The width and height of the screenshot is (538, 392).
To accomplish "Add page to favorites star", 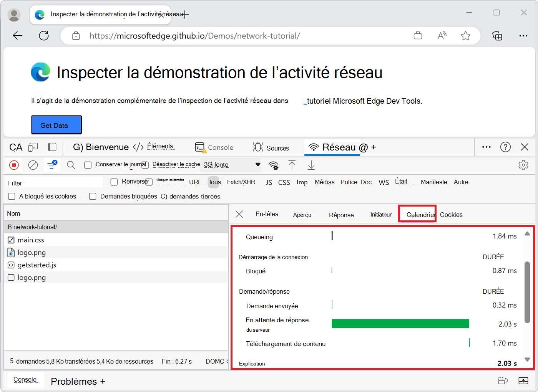I will [466, 36].
